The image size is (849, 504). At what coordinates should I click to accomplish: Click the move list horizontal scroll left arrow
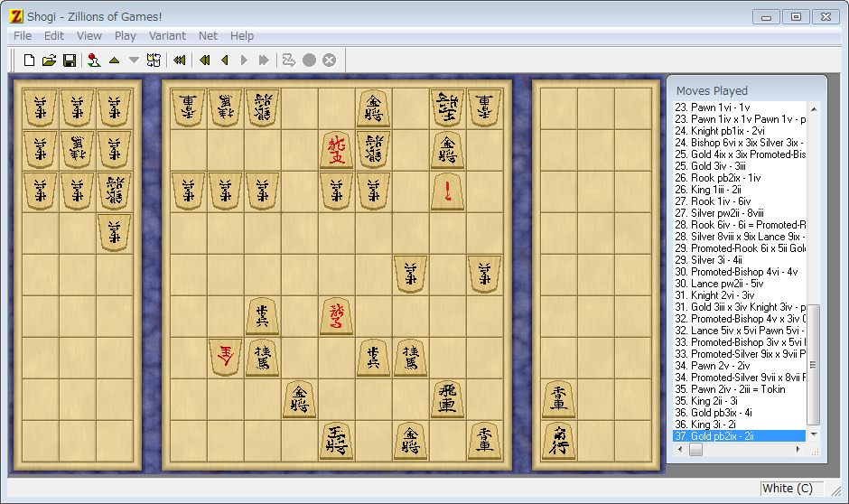680,449
